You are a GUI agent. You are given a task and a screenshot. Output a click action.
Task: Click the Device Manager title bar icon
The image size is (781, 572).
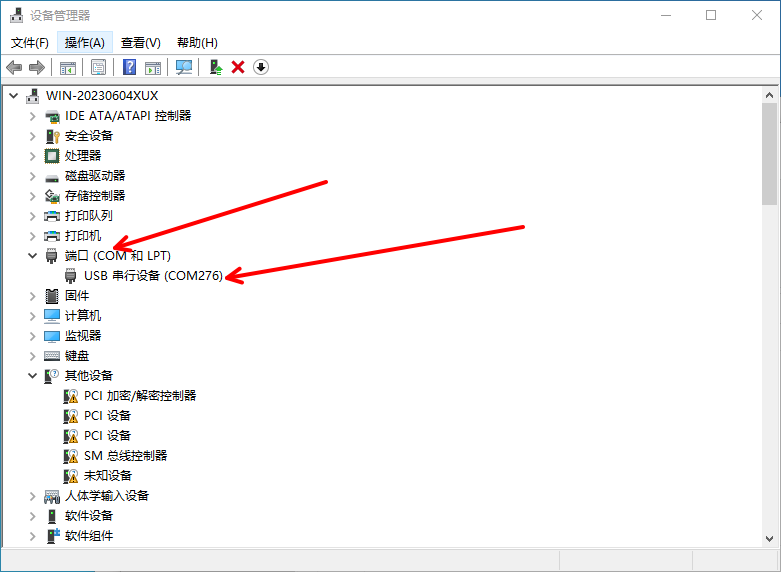pyautogui.click(x=16, y=15)
